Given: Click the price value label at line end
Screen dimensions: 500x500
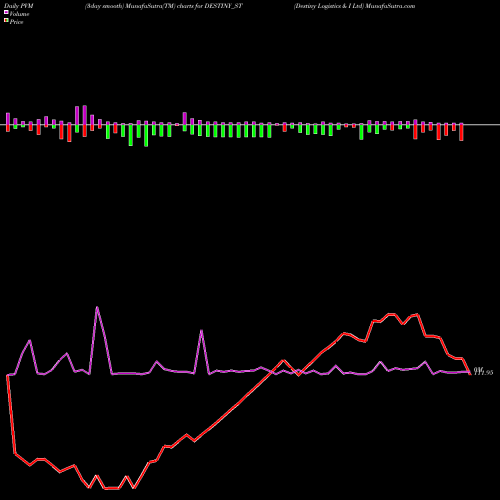Looking at the screenshot, I should [483, 372].
